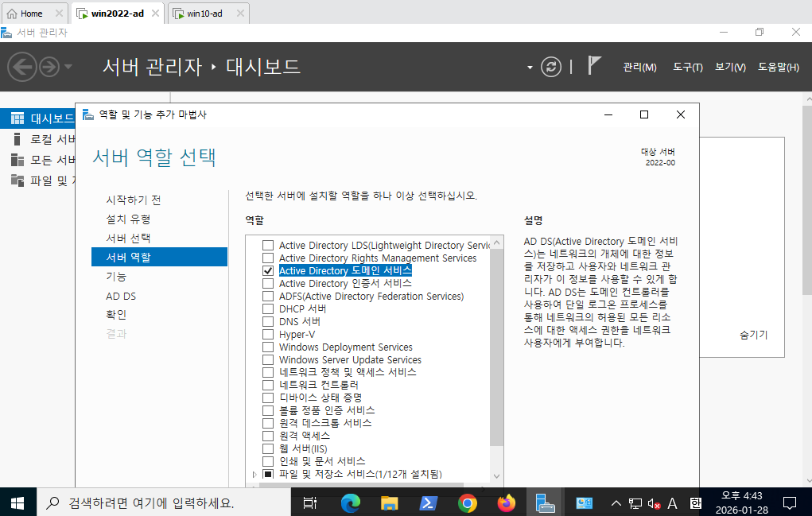Open the notifications flag icon
The width and height of the screenshot is (812, 516).
[x=594, y=66]
